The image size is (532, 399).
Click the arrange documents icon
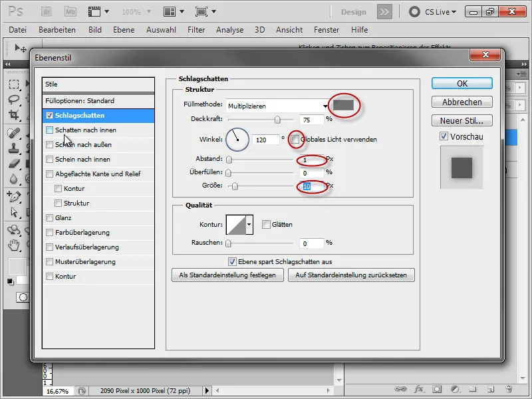tap(170, 12)
